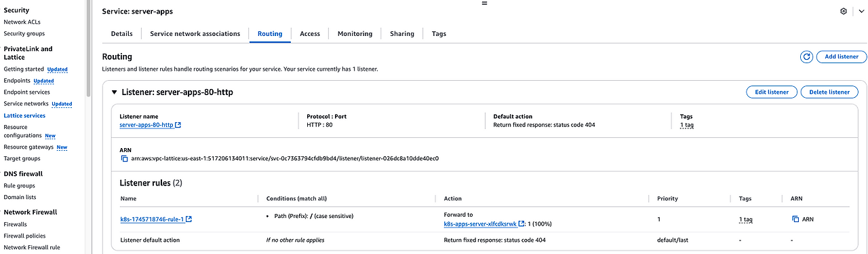
Task: Click the settings gear icon at top right
Action: coord(844,12)
